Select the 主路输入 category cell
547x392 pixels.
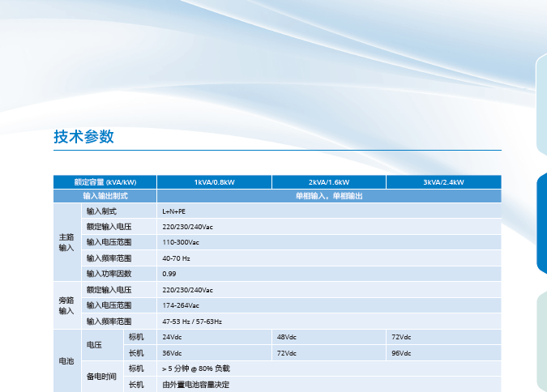(x=66, y=242)
